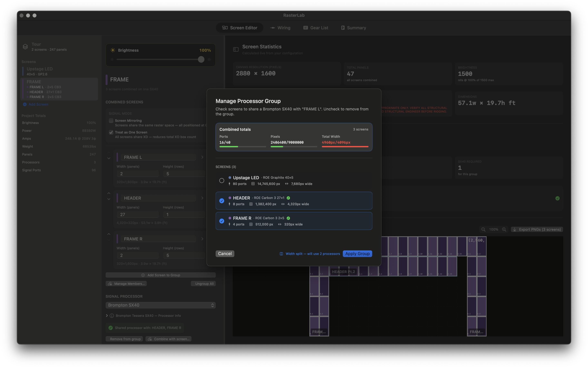Expand the FRAME L chevron arrow
588x367 pixels.
tap(202, 157)
